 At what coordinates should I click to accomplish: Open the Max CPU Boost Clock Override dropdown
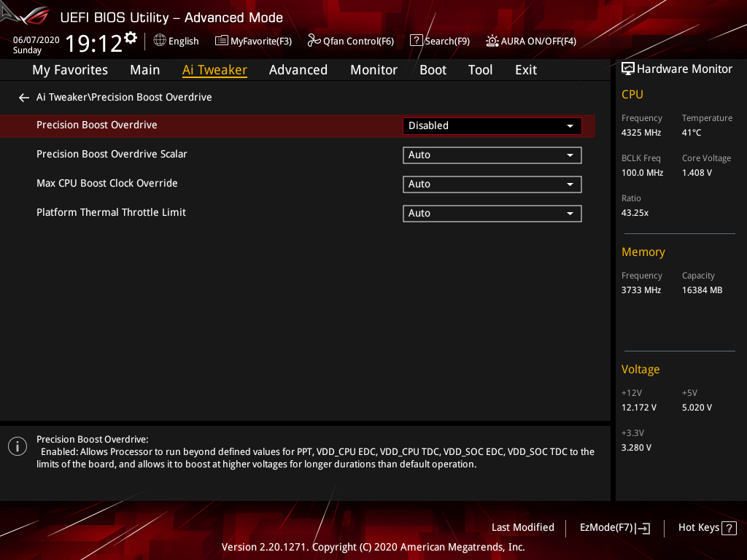[x=492, y=184]
